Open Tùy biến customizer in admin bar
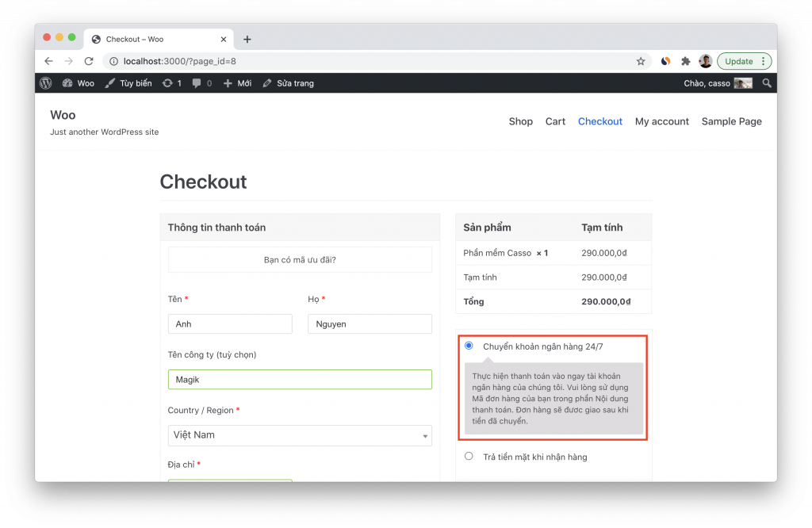Viewport: 812px width, 528px height. [128, 82]
